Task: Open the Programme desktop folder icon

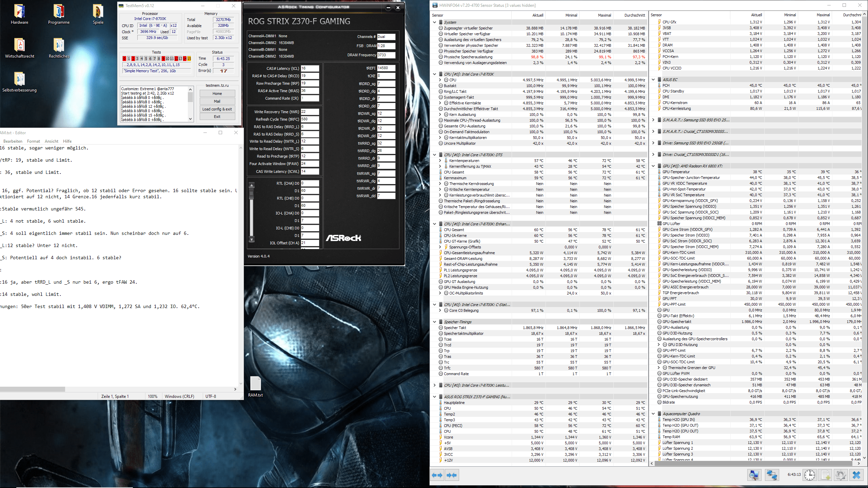Action: (x=59, y=14)
